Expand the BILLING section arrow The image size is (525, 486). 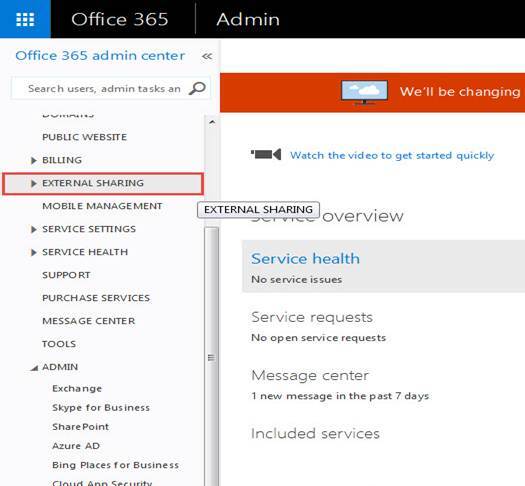pos(33,160)
